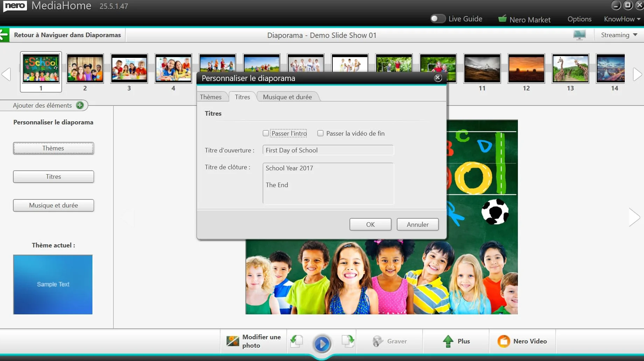Confirm the dialog with OK
This screenshot has height=361, width=644.
coord(370,224)
